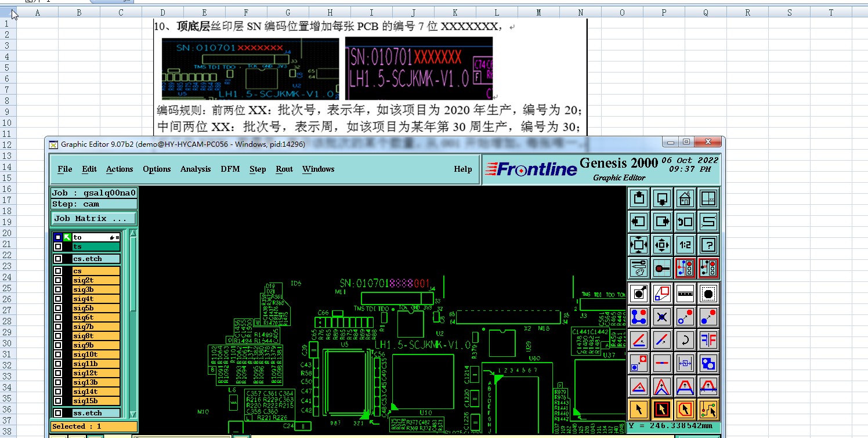Click the layer list scroll-down arrow
The width and height of the screenshot is (868, 438).
133,414
